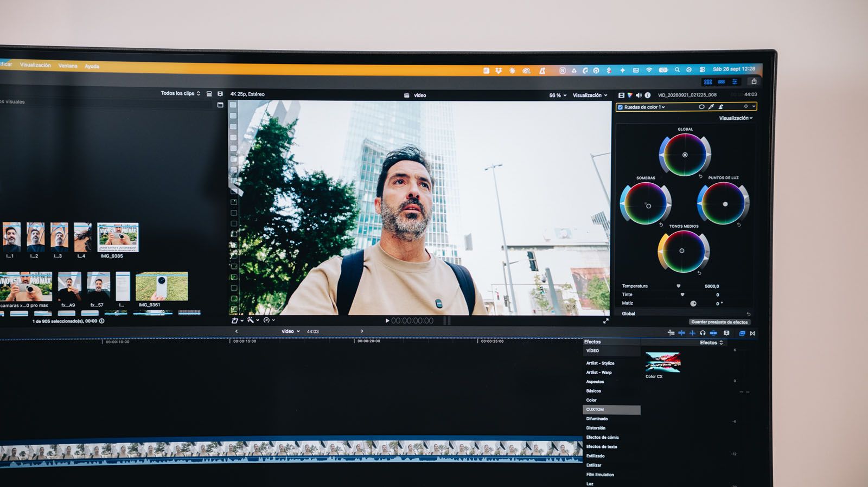Open the Video inspector icon
This screenshot has height=487, width=868.
(621, 95)
